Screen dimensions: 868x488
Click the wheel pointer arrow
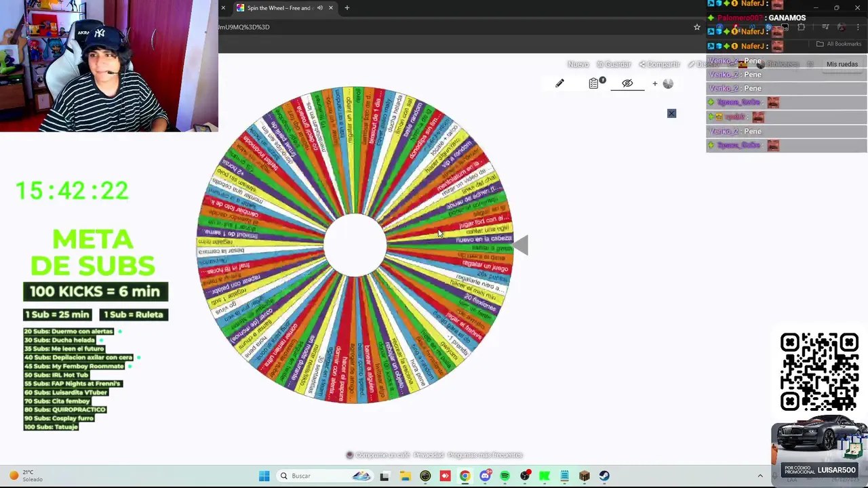(x=520, y=245)
